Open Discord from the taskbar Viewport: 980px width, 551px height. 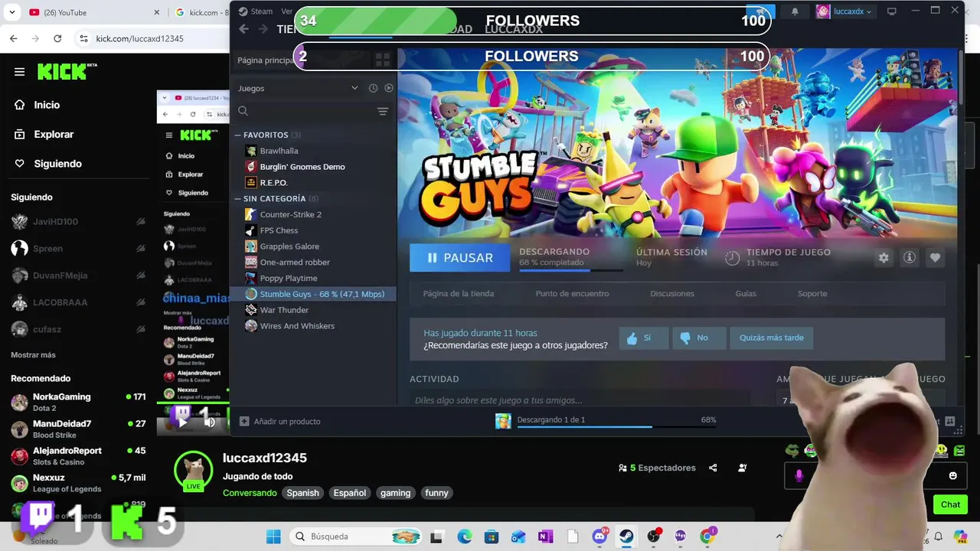coord(600,536)
